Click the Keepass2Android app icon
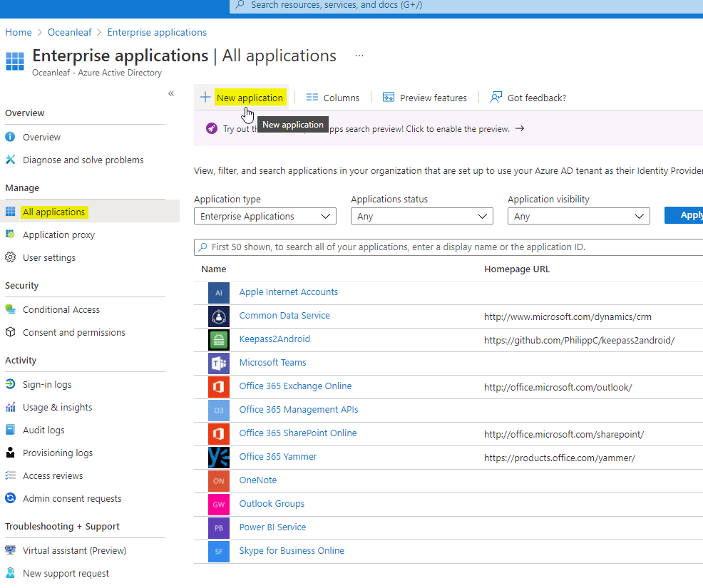 pyautogui.click(x=218, y=340)
